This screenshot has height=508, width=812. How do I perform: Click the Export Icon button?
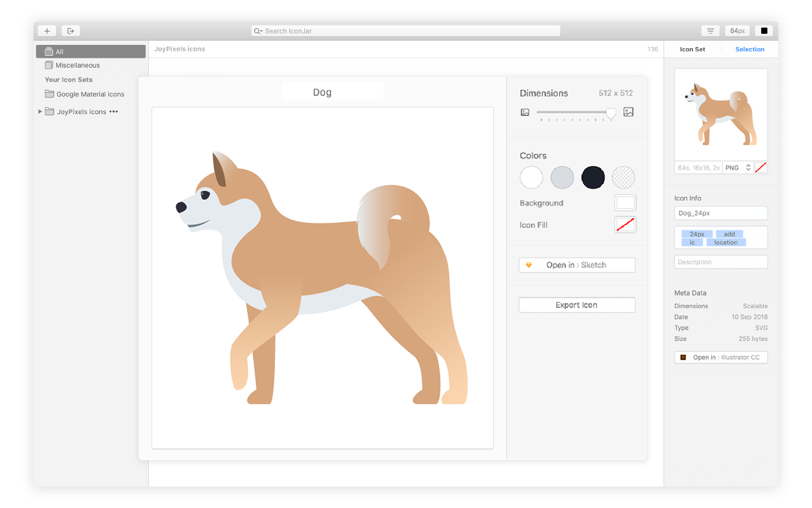point(577,305)
